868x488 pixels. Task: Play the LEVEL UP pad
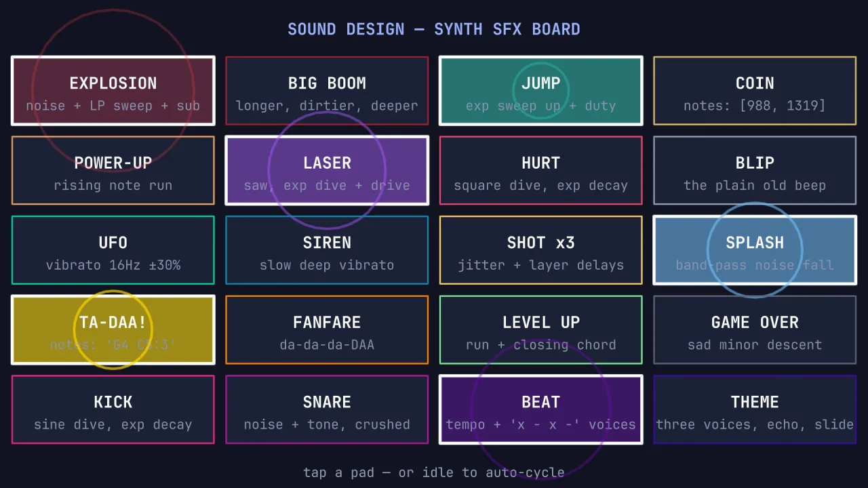coord(541,329)
